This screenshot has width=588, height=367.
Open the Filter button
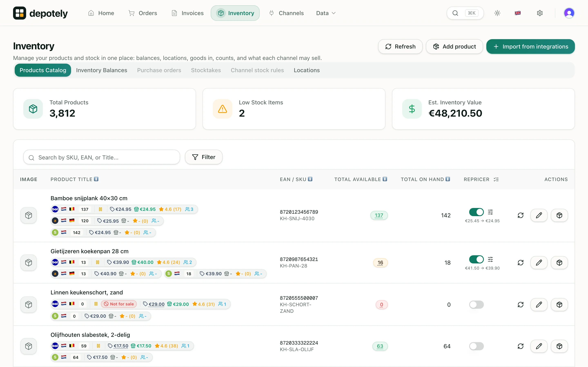204,157
